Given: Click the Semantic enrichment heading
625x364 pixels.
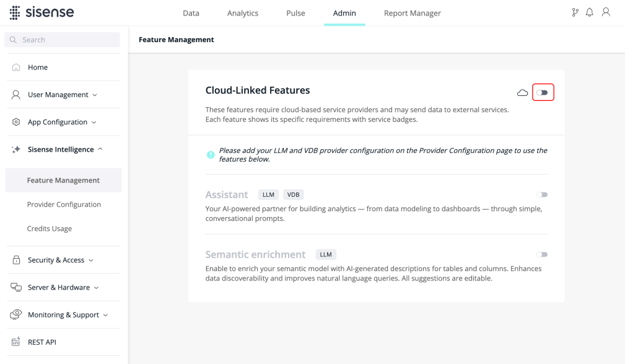Looking at the screenshot, I should (255, 254).
